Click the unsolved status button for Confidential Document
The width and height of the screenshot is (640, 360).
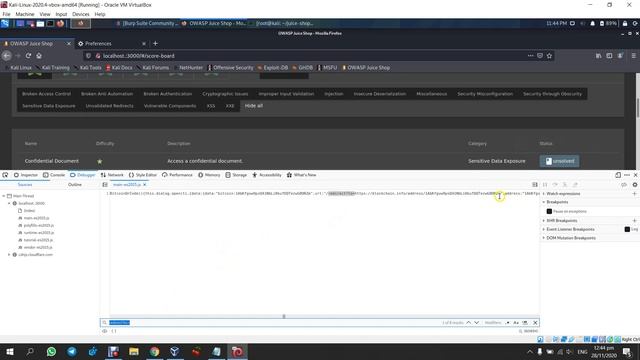(x=559, y=161)
